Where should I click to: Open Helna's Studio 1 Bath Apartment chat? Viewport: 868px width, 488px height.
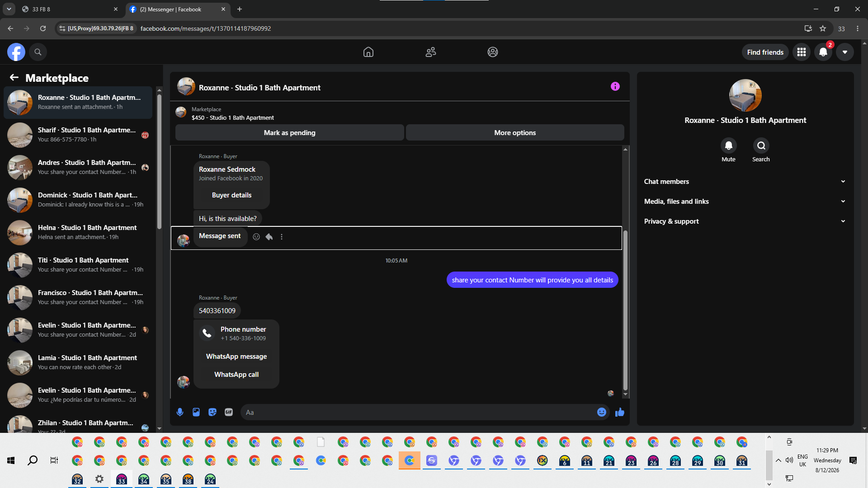point(78,233)
